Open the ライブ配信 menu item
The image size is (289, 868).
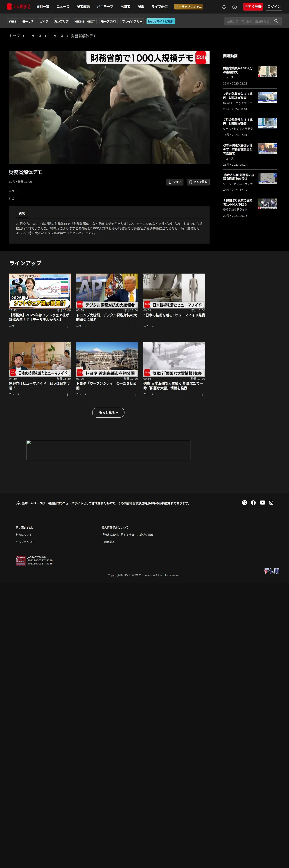click(x=160, y=7)
